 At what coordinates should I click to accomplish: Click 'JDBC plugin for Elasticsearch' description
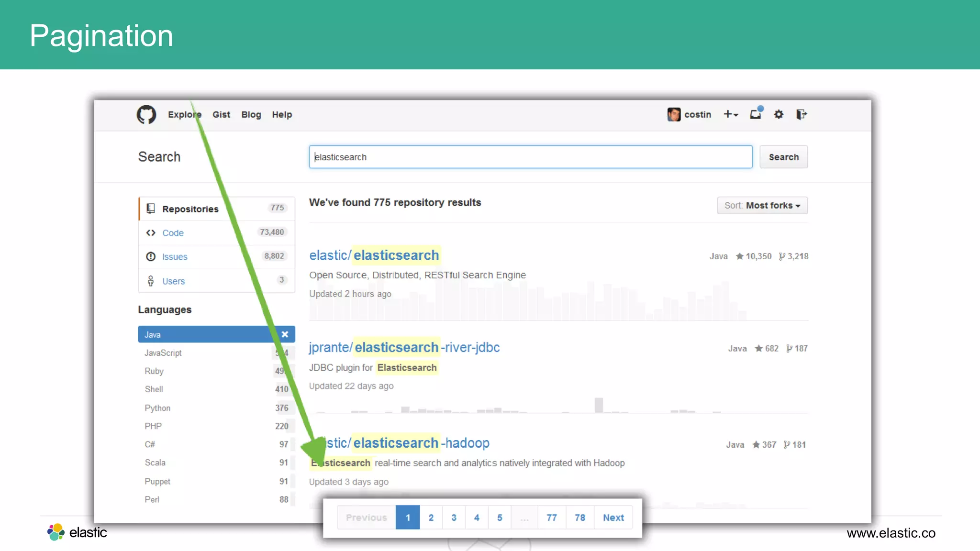(373, 368)
